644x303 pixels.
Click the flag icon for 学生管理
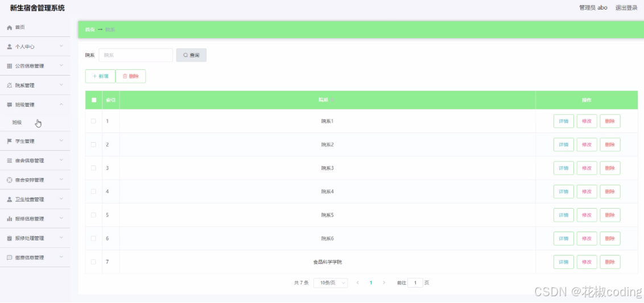(10, 141)
